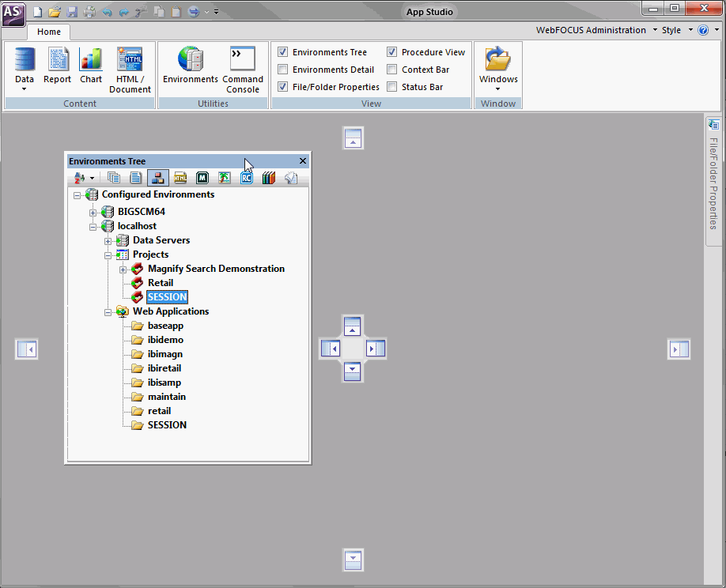The width and height of the screenshot is (726, 588).
Task: Open the Chart content tool
Action: click(x=91, y=66)
